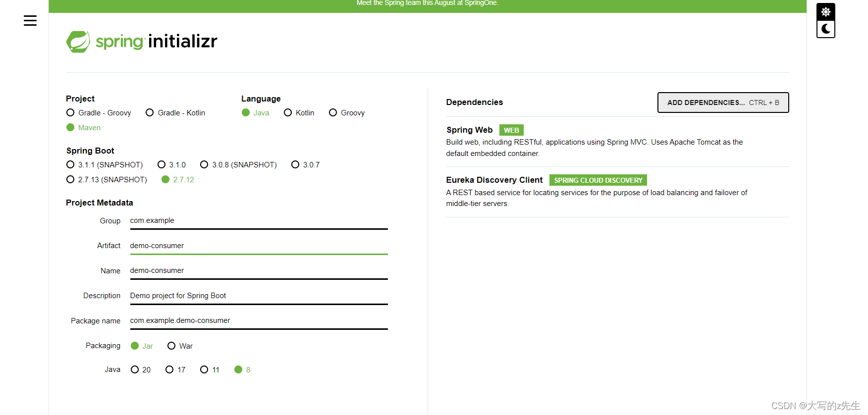Select Spring Boot 3.0.8 (SNAPSHOT)

[238, 165]
